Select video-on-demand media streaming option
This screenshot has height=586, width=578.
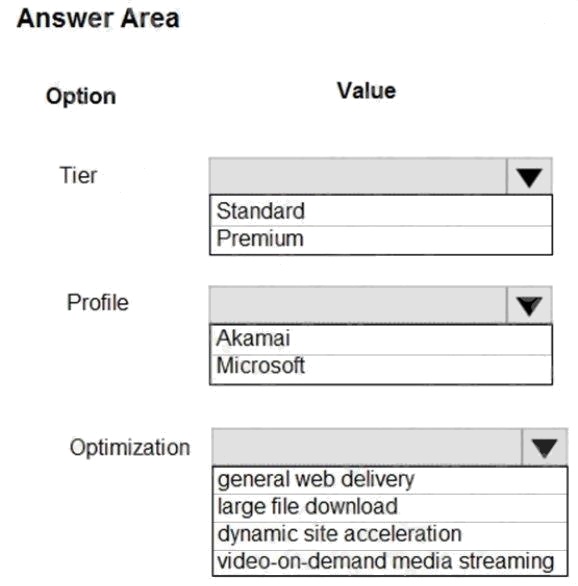tap(390, 562)
